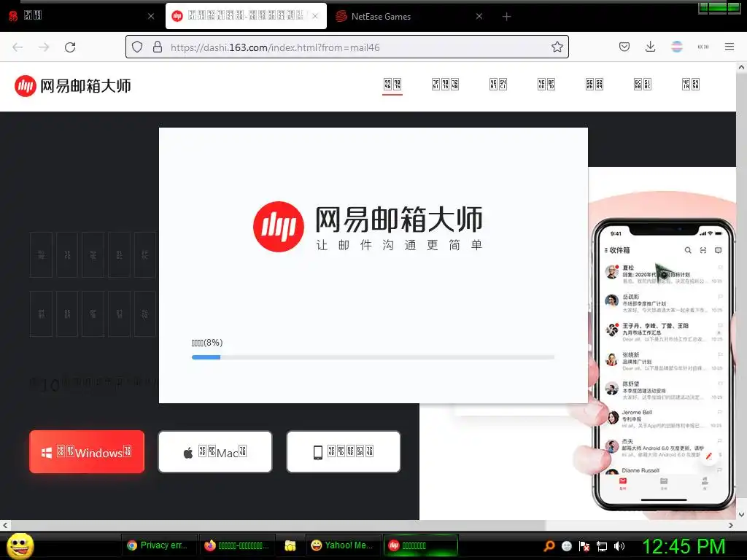Click the extension icon left of hamburger menu
747x560 pixels.
[x=703, y=47]
